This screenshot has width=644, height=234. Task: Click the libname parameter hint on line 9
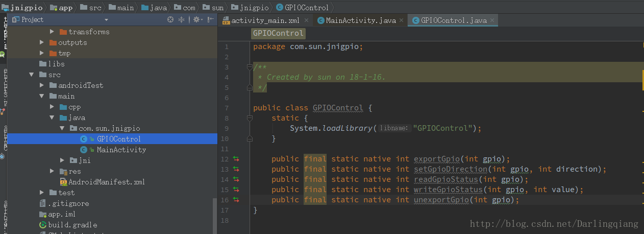pyautogui.click(x=394, y=128)
